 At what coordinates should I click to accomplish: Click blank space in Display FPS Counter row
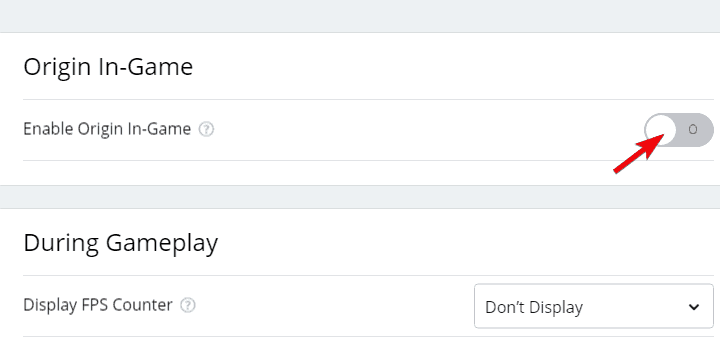[x=331, y=306]
